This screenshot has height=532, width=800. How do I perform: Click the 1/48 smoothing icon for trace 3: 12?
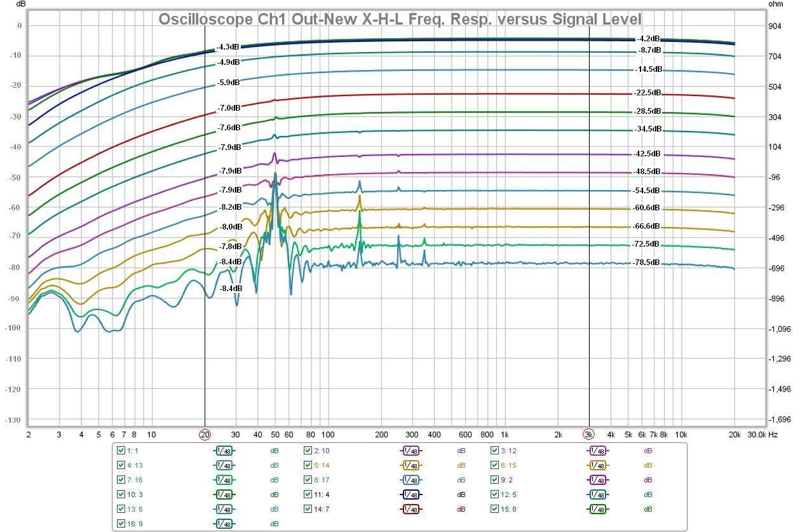point(597,451)
